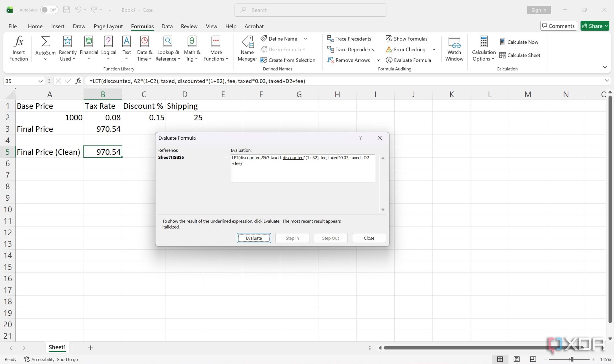
Task: Open the Watch Window
Action: coord(454,48)
